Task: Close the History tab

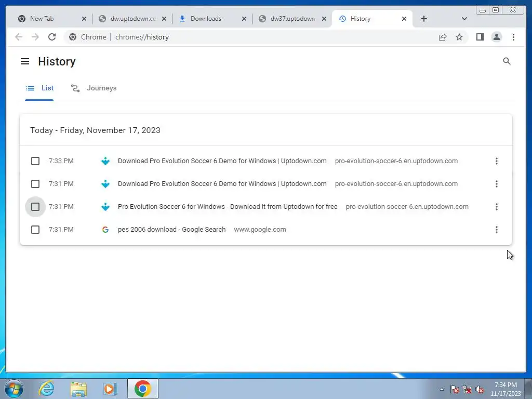Action: (404, 19)
